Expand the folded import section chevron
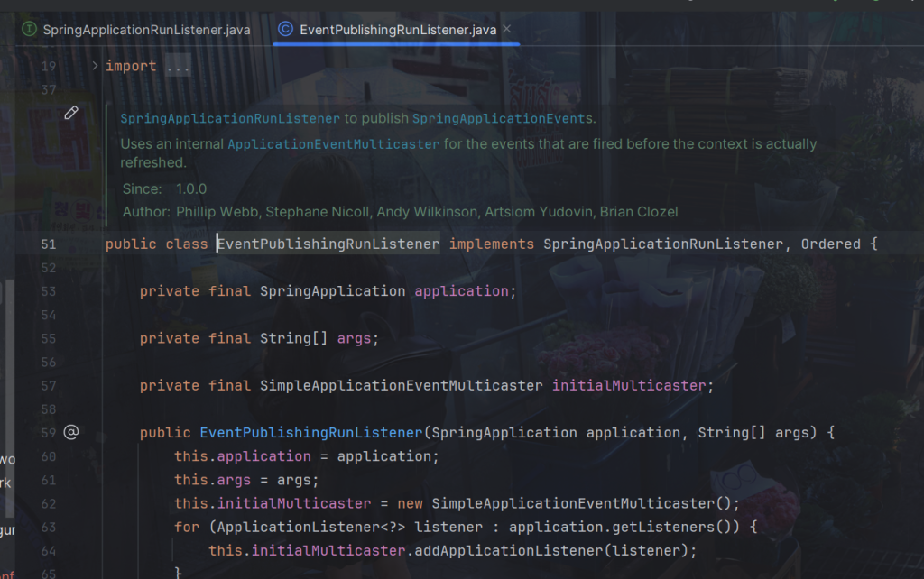Screen dimensions: 924x579 tap(96, 66)
